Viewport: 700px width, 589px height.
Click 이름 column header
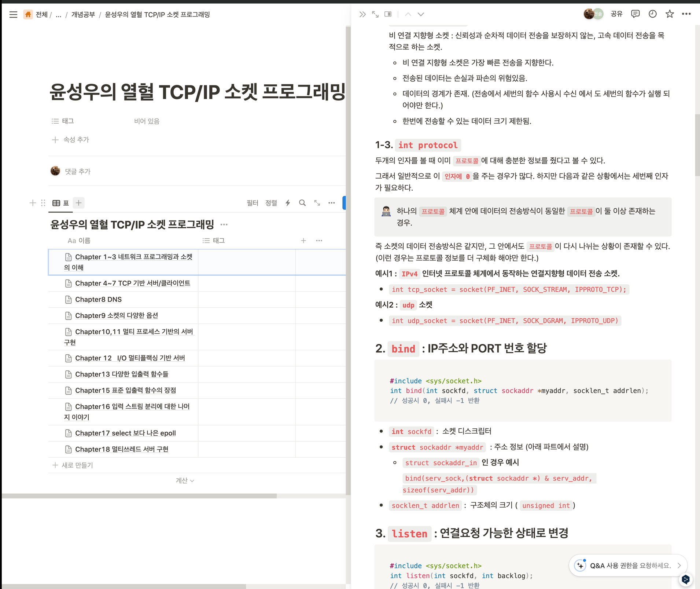click(x=79, y=241)
